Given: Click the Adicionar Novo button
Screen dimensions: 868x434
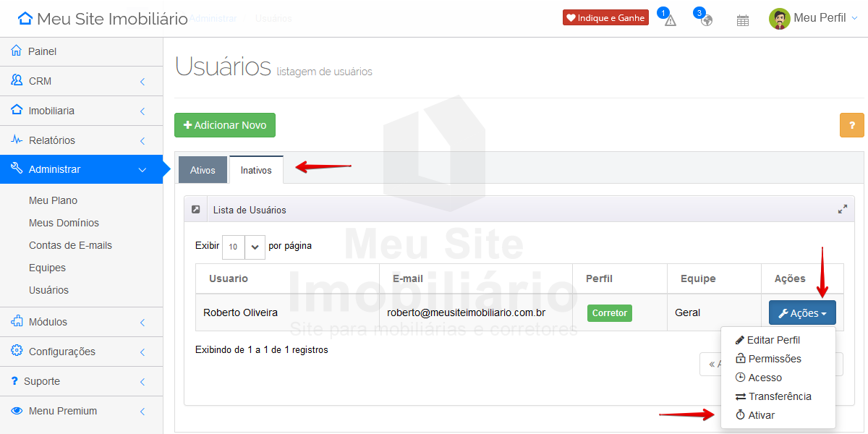Looking at the screenshot, I should point(225,125).
